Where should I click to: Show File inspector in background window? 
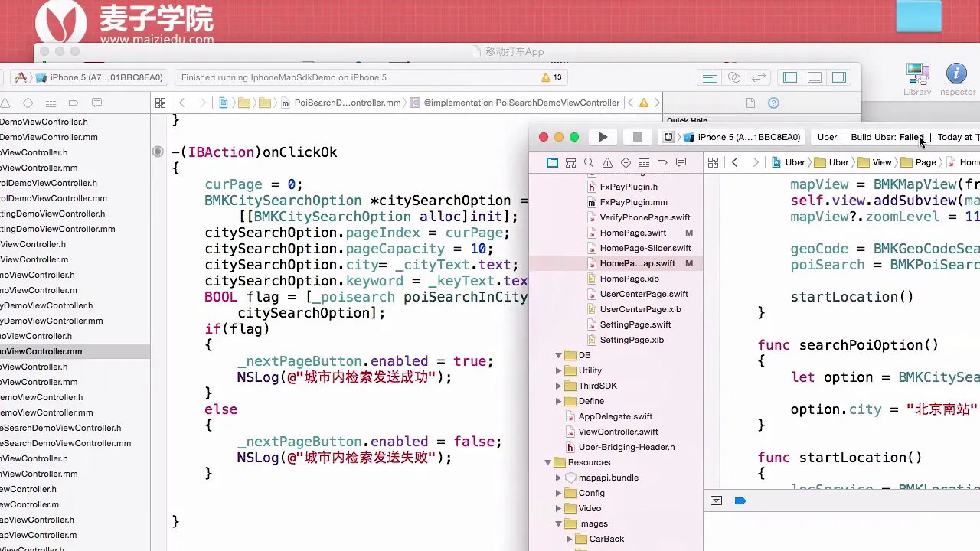click(x=750, y=103)
